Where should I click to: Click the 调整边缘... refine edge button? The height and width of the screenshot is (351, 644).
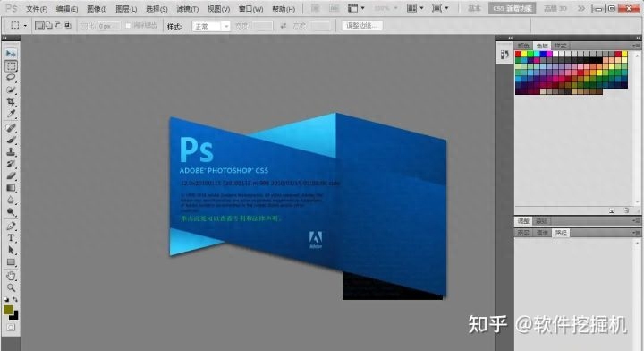click(x=362, y=26)
